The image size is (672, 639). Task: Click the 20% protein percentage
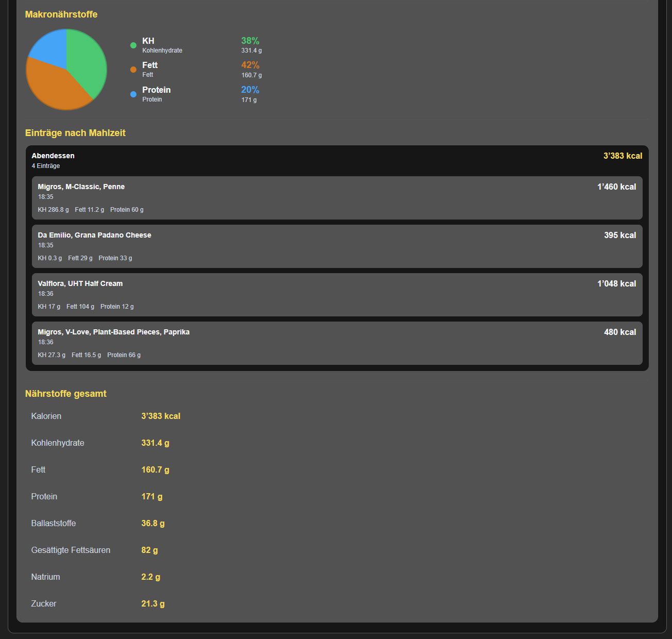[250, 90]
